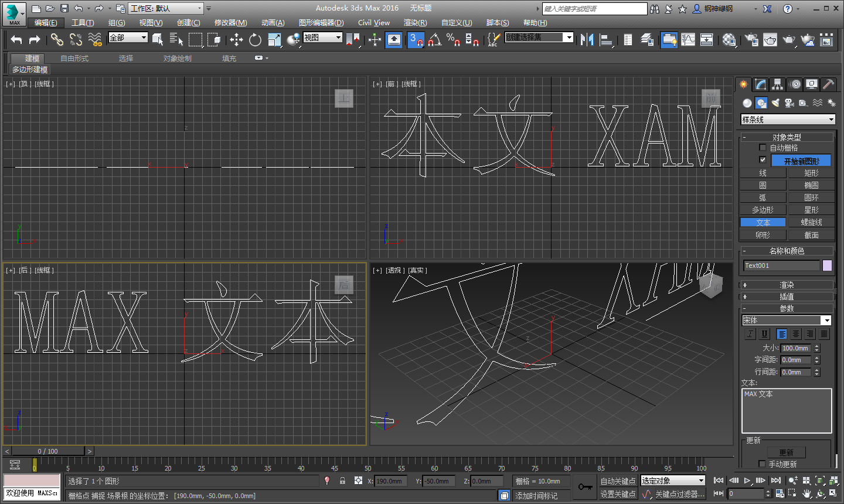Select the Lights creation category
Image resolution: width=844 pixels, height=504 pixels.
pyautogui.click(x=775, y=103)
